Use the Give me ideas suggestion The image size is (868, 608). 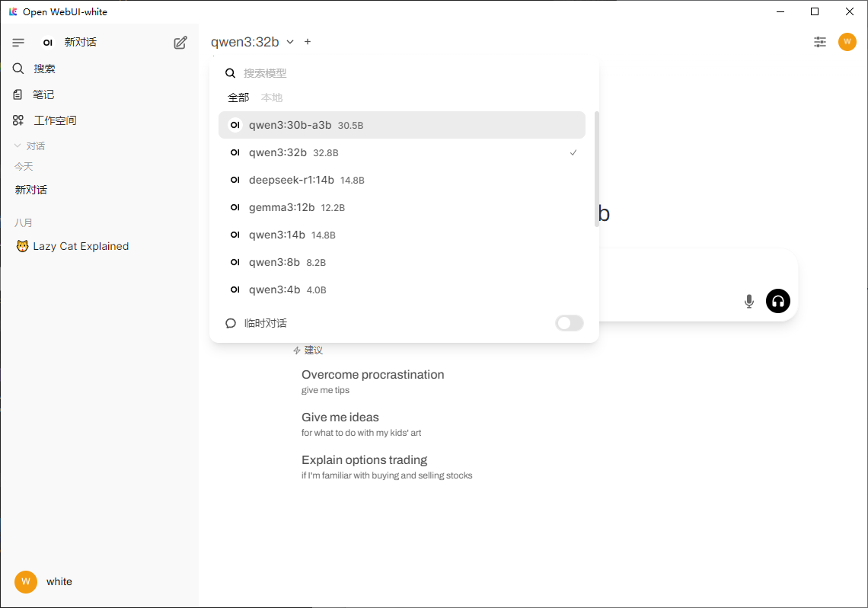[361, 424]
